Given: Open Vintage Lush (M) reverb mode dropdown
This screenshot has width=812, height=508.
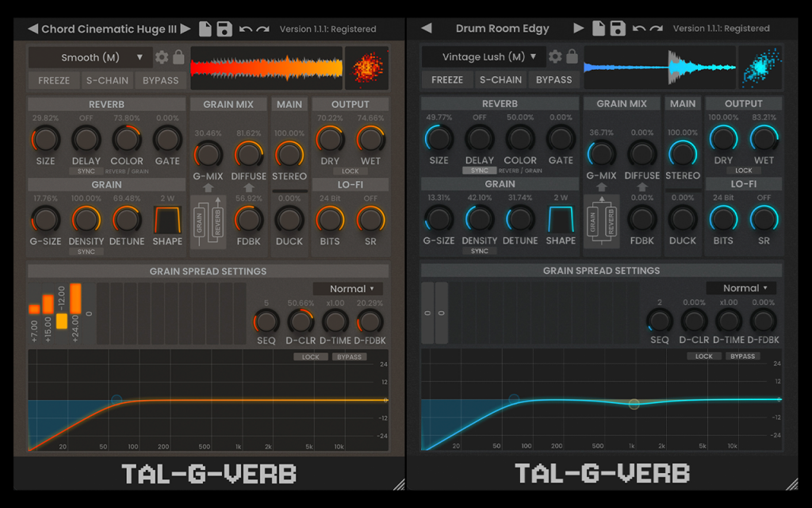Looking at the screenshot, I should pos(485,57).
